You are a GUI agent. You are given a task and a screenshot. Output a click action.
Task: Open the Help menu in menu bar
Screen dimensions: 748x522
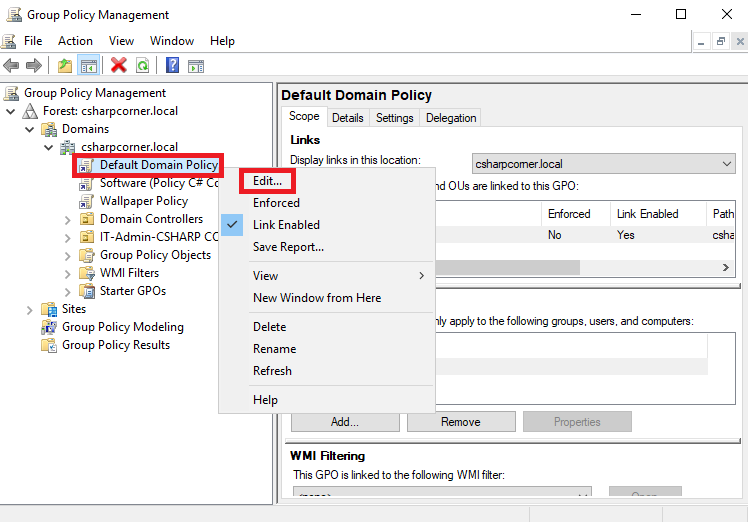pos(222,41)
